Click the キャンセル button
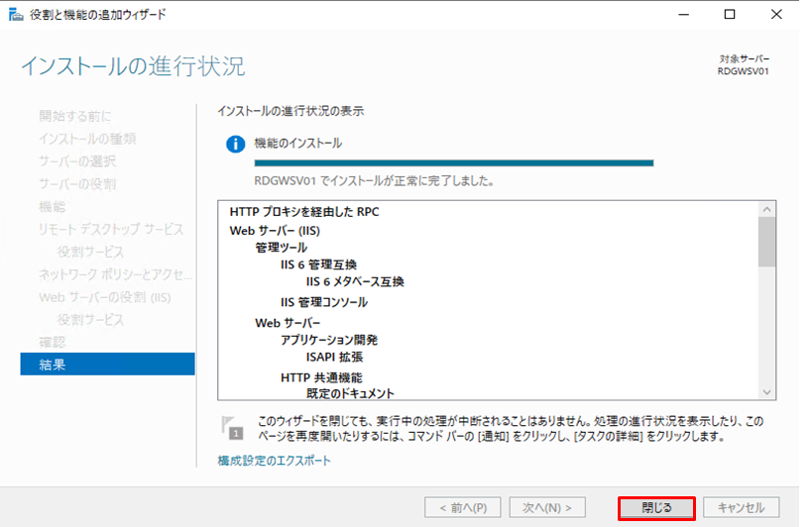Screen dimensions: 812x527 click(741, 508)
